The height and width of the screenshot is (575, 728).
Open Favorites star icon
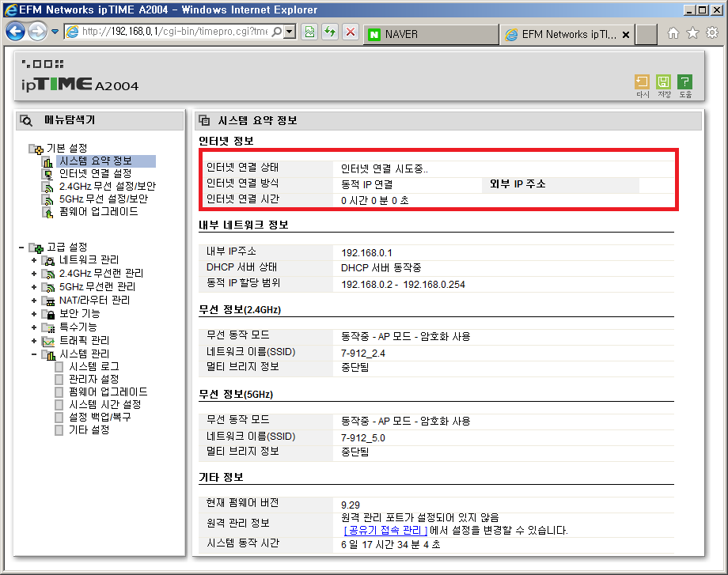pos(692,33)
